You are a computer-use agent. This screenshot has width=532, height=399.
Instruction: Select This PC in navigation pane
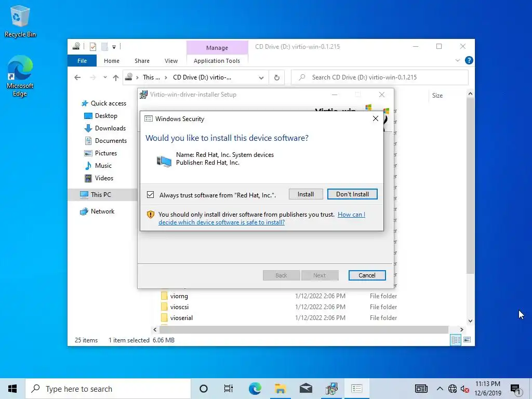[101, 195]
